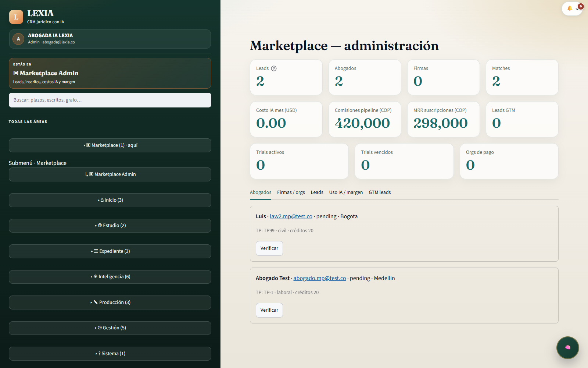Click the Abogada IA Lexia profile card

[x=110, y=39]
